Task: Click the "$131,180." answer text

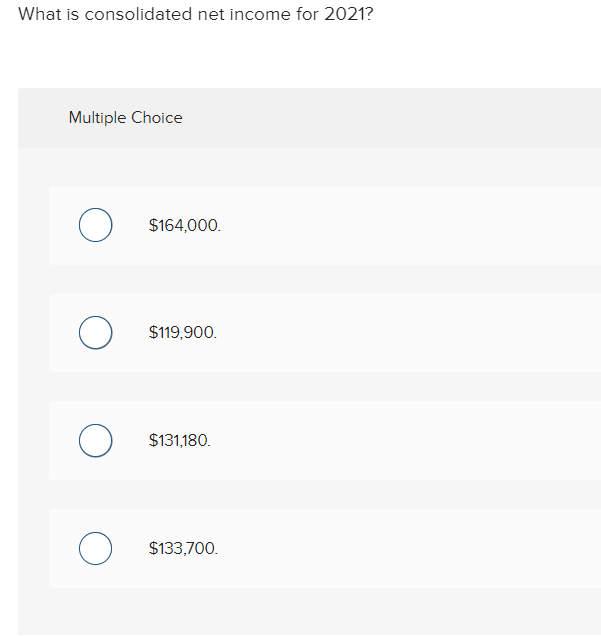Action: [179, 441]
